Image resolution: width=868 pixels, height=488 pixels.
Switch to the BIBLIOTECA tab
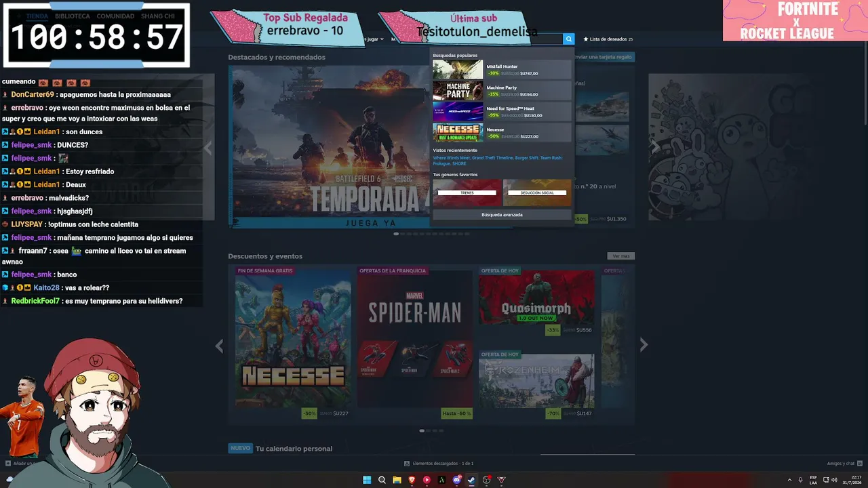[x=73, y=16]
